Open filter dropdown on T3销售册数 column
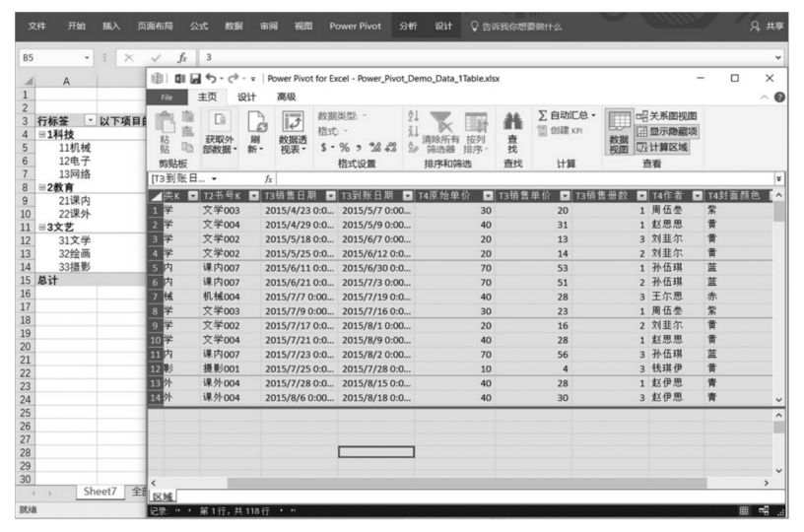Image resolution: width=804 pixels, height=532 pixels. point(641,196)
